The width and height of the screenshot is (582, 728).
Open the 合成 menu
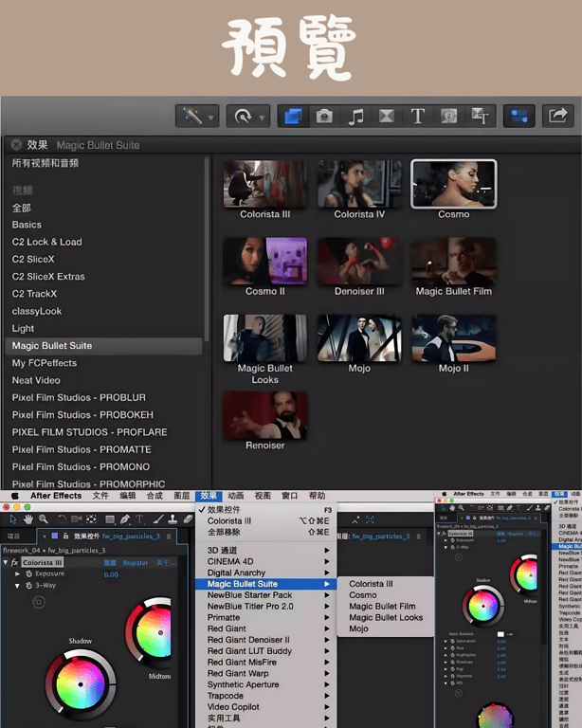click(155, 496)
